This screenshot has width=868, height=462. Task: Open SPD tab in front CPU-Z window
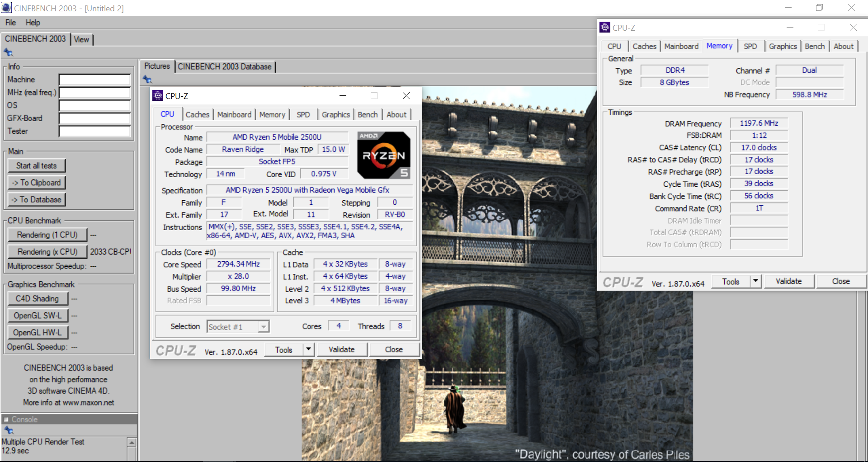pos(303,114)
